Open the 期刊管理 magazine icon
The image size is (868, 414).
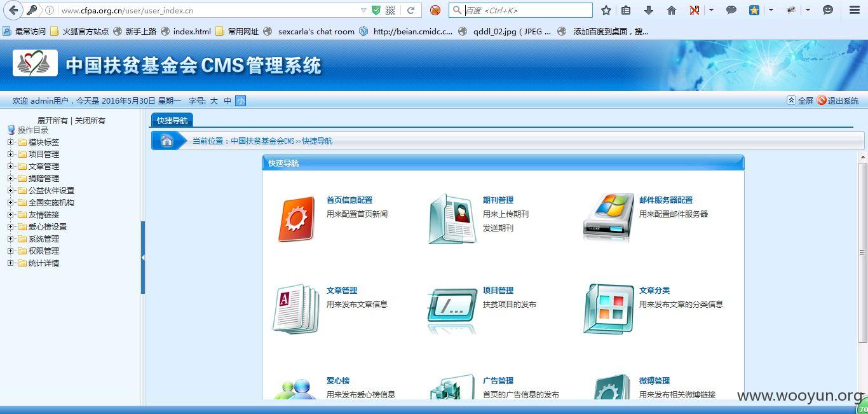(x=452, y=219)
